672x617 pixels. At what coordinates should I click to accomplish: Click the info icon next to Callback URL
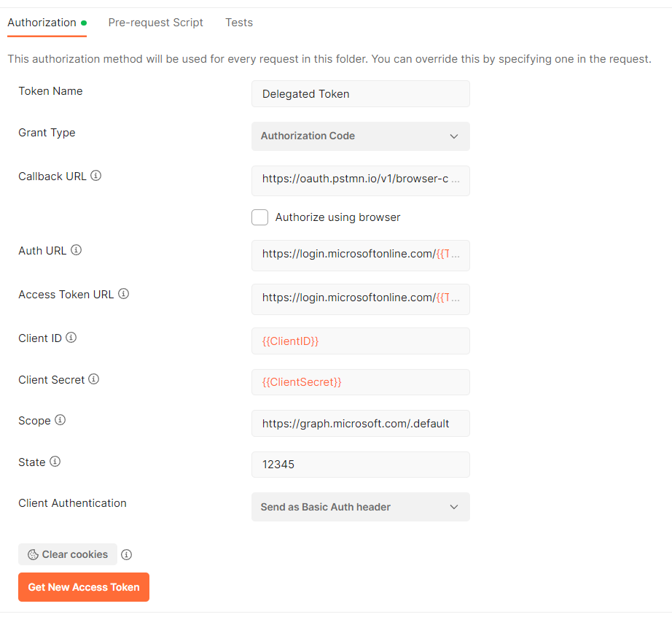[x=96, y=176]
